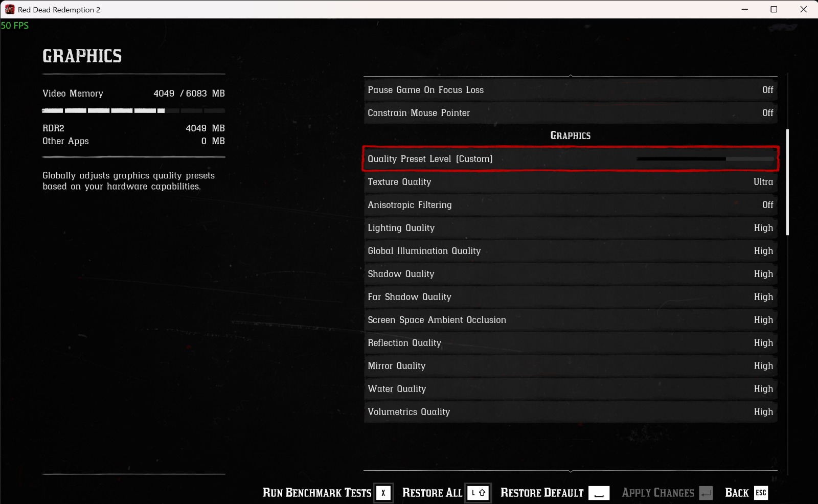
Task: Select the Quality Preset Level (Custom) label
Action: pos(430,159)
